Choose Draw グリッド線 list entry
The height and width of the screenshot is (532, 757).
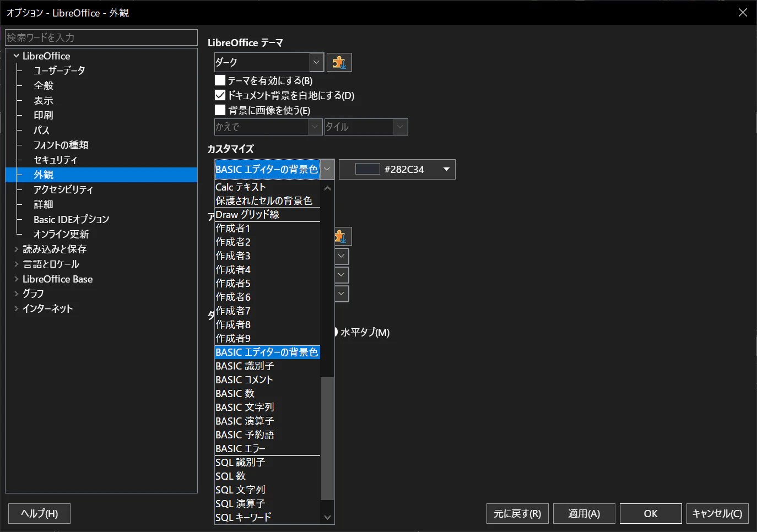click(268, 215)
